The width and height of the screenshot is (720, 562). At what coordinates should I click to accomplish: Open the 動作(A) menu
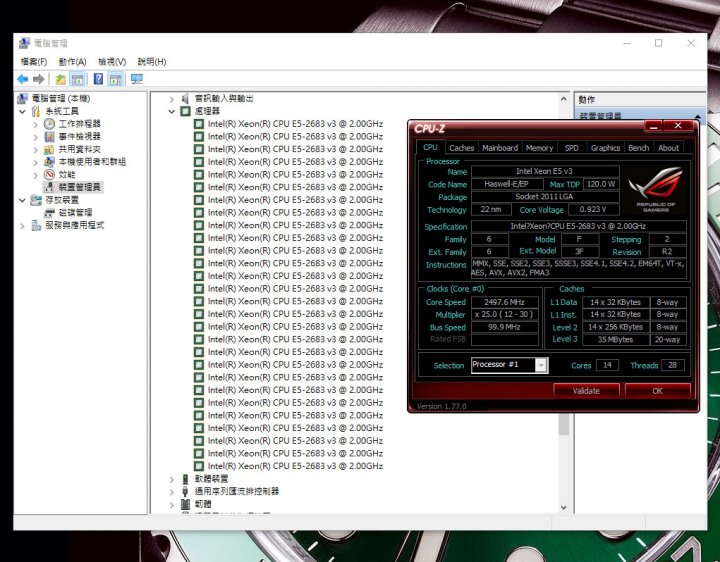73,62
